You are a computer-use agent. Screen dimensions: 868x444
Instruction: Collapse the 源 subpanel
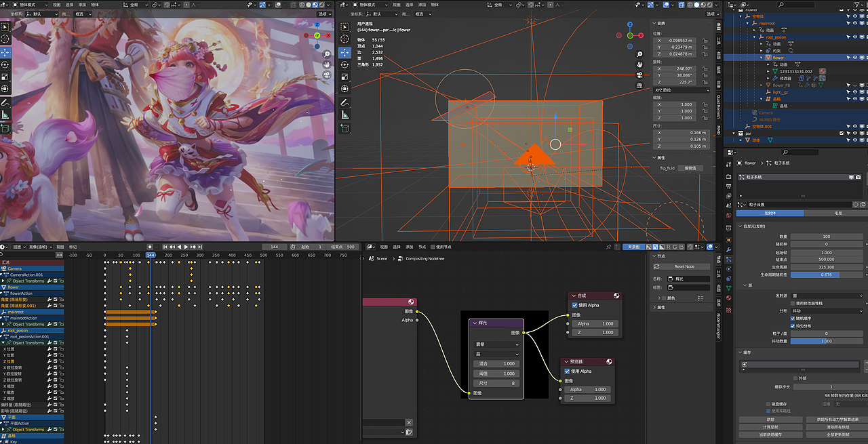coord(748,285)
